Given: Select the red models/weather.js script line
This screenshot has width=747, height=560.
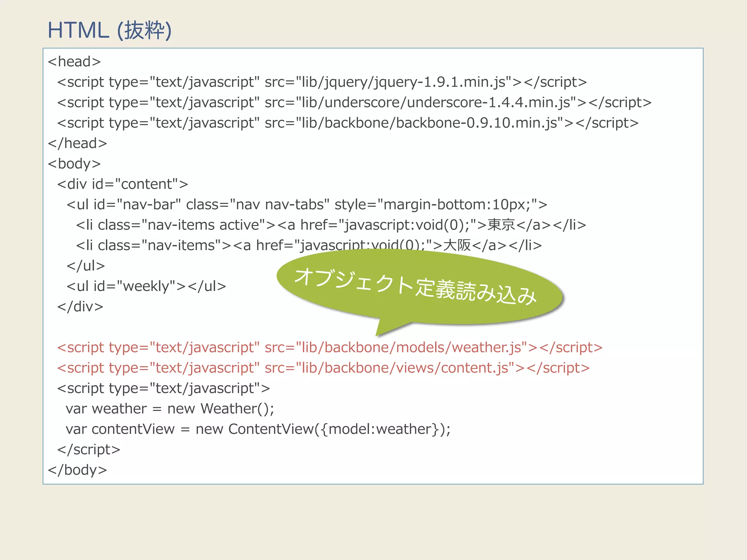Looking at the screenshot, I should [330, 348].
